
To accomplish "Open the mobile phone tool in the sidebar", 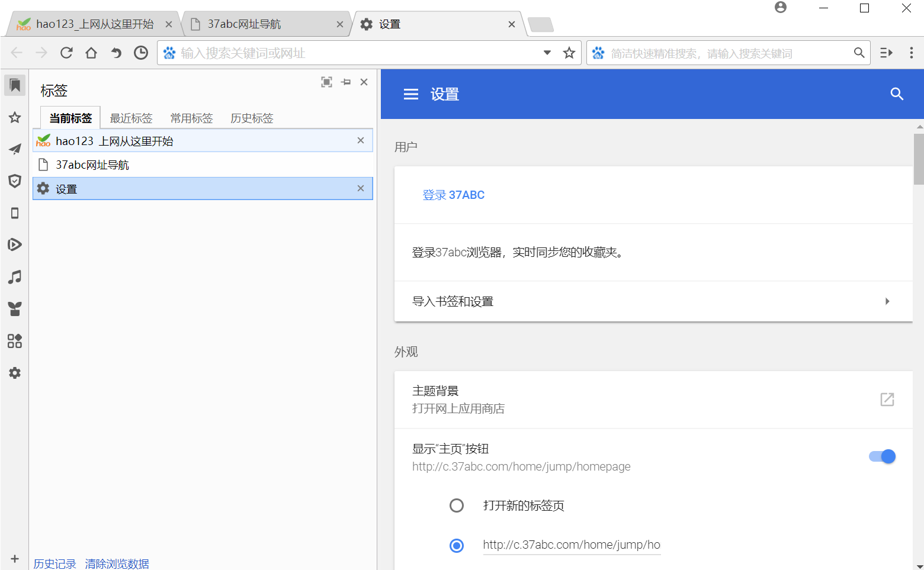I will click(x=14, y=213).
